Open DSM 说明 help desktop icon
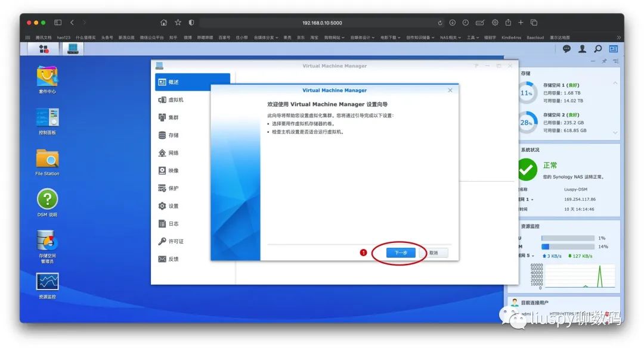The width and height of the screenshot is (644, 349). (x=47, y=202)
